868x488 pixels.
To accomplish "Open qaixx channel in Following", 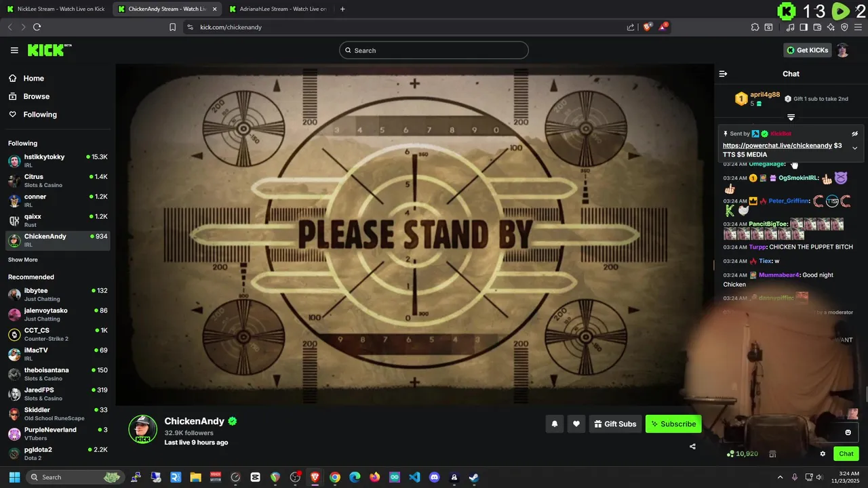I will coord(58,220).
